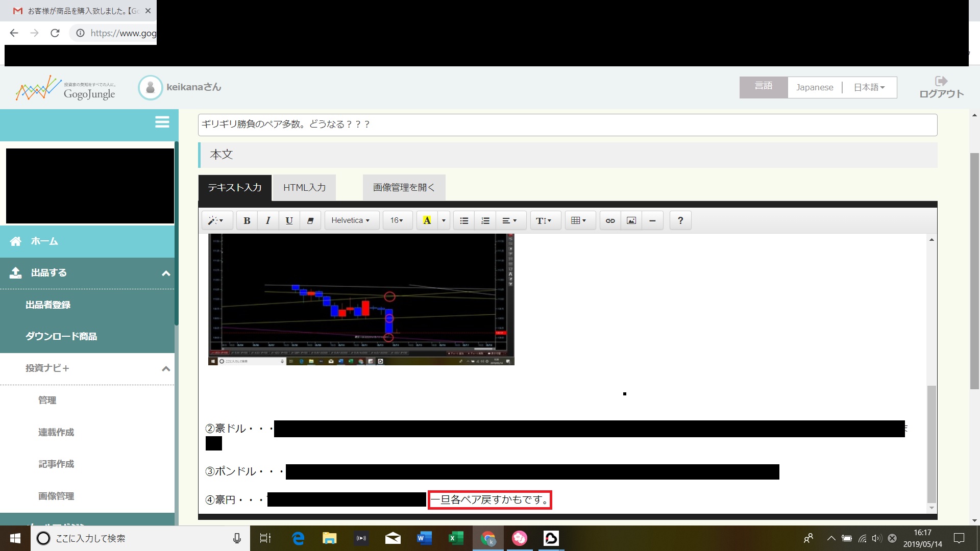Switch to the HTML入力 tab
980x551 pixels.
coord(304,188)
